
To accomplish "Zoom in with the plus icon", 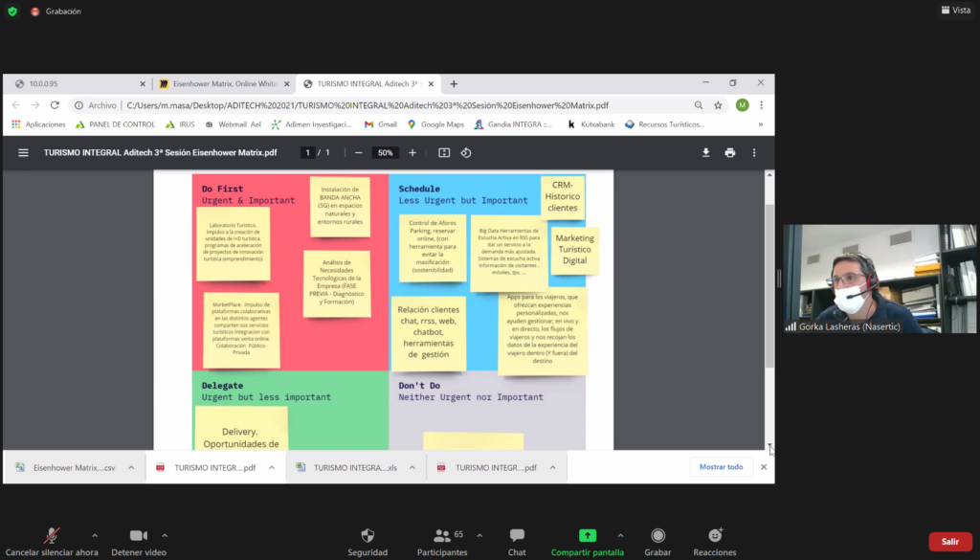I will [x=412, y=152].
